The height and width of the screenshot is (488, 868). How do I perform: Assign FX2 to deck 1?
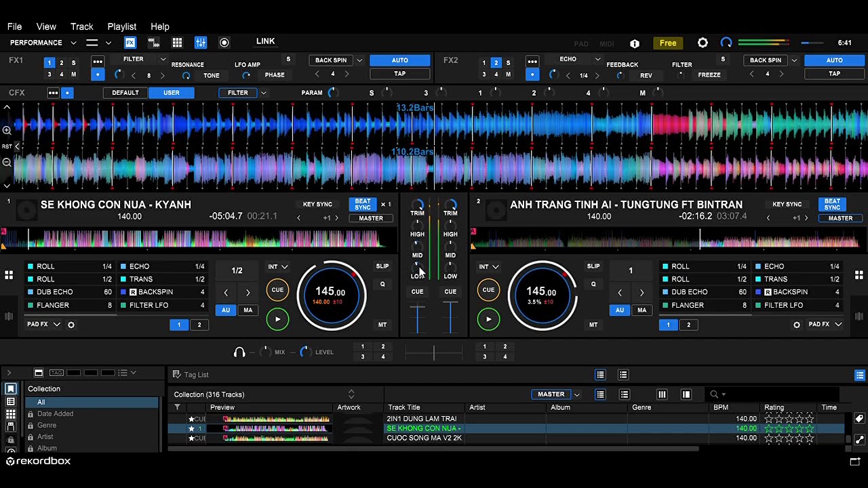[484, 63]
